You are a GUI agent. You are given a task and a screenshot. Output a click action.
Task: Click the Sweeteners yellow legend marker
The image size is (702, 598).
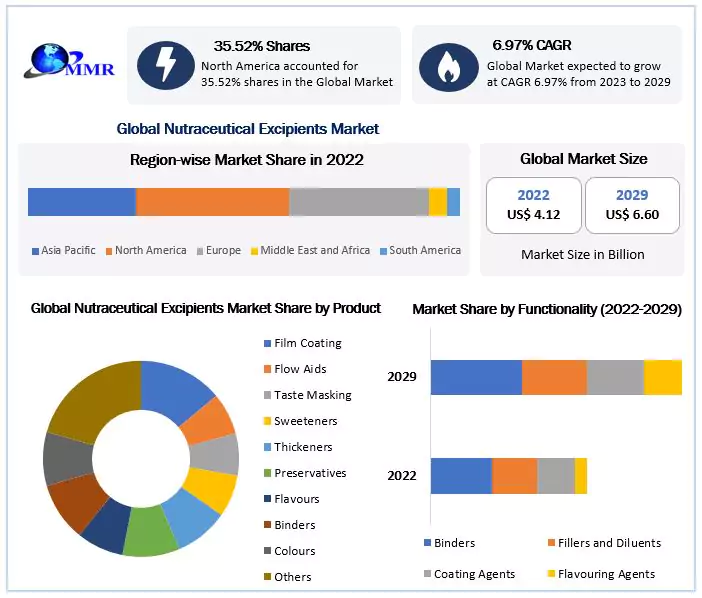click(x=266, y=421)
